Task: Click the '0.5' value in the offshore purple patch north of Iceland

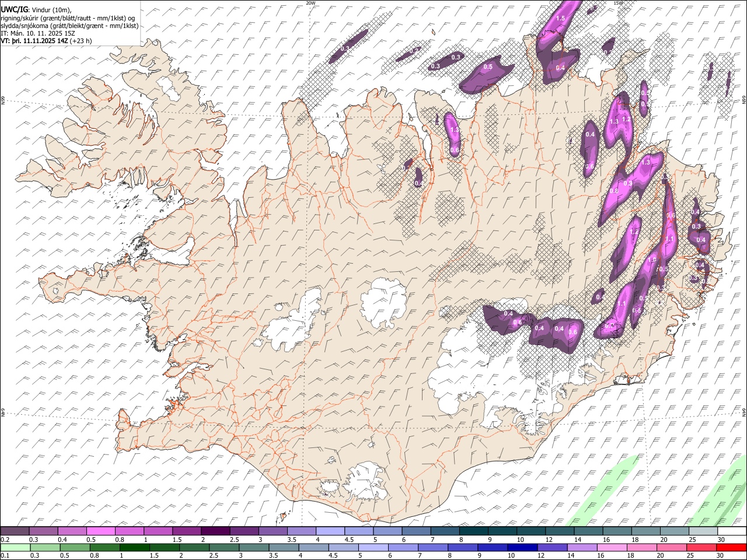Action: pyautogui.click(x=488, y=67)
